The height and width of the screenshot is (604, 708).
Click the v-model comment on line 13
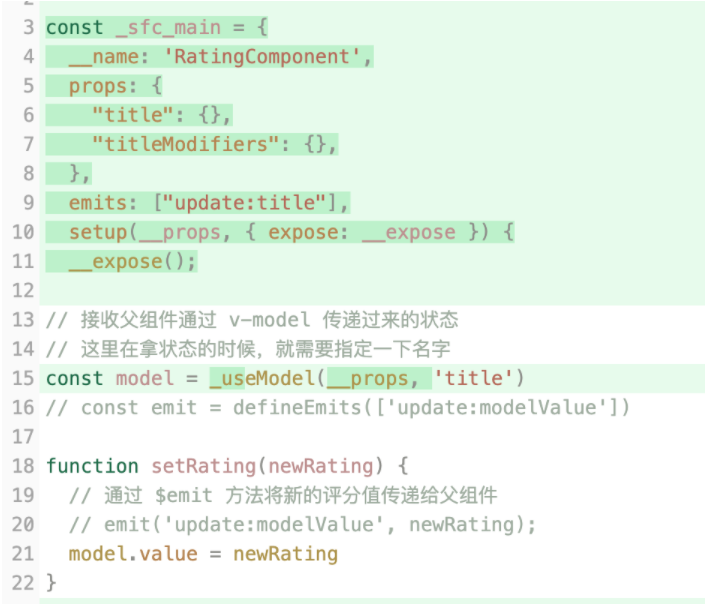pos(252,320)
